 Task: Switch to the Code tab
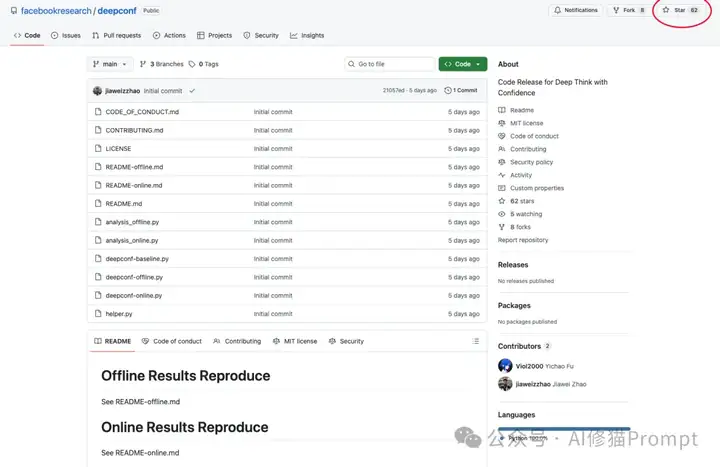[x=27, y=35]
